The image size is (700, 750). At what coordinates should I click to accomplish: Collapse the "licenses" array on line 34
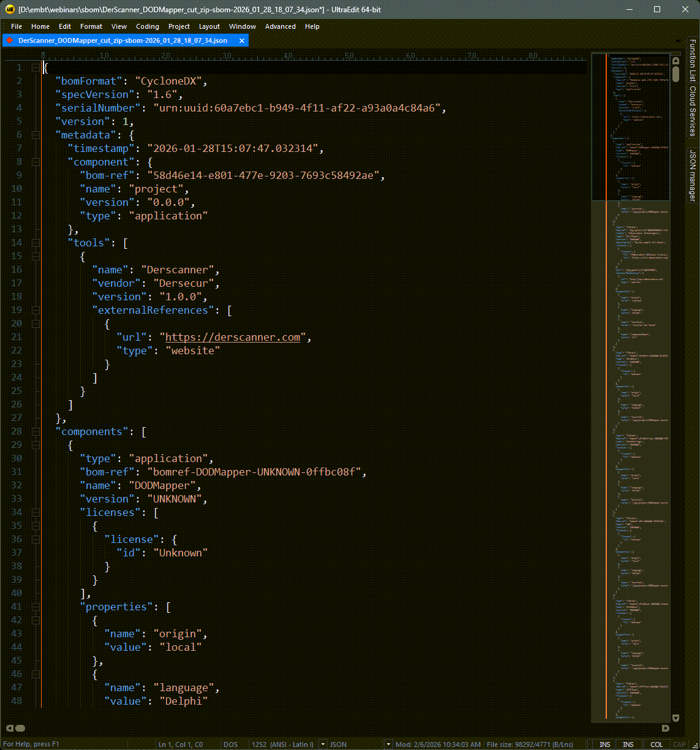36,512
